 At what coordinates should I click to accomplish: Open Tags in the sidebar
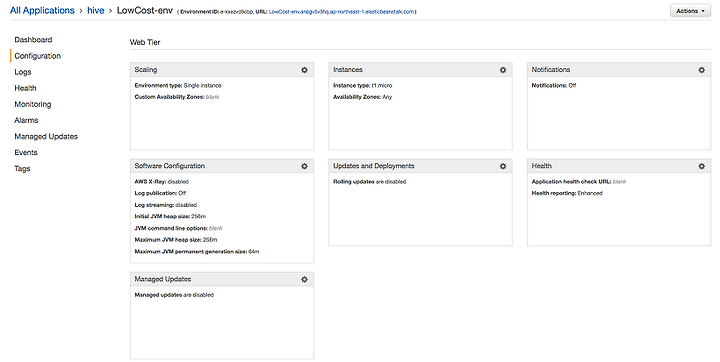pos(22,169)
